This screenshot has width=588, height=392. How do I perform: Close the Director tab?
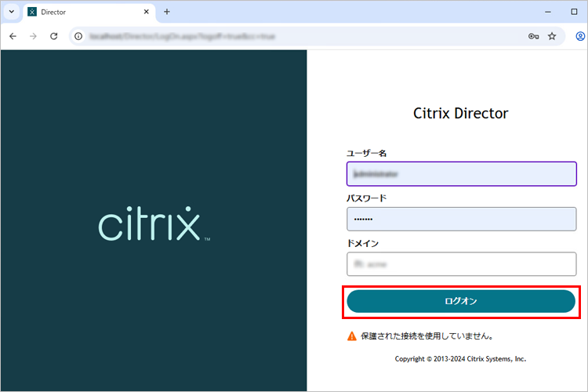point(145,12)
